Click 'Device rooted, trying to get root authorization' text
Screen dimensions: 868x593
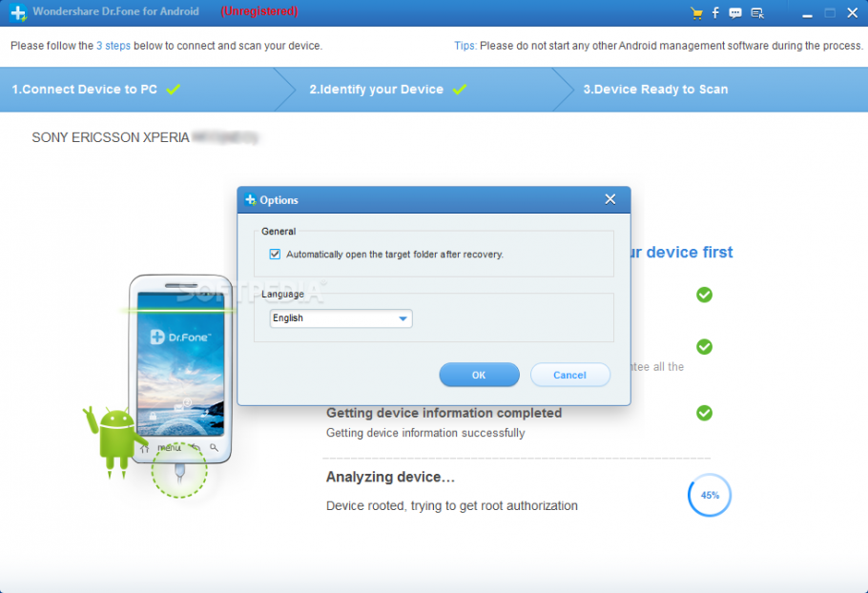[452, 505]
